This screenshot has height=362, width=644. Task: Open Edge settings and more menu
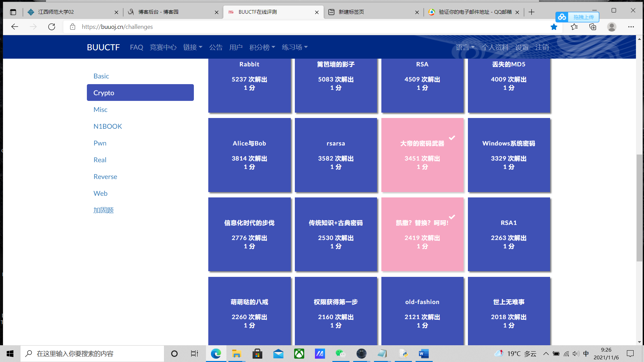[x=631, y=27]
